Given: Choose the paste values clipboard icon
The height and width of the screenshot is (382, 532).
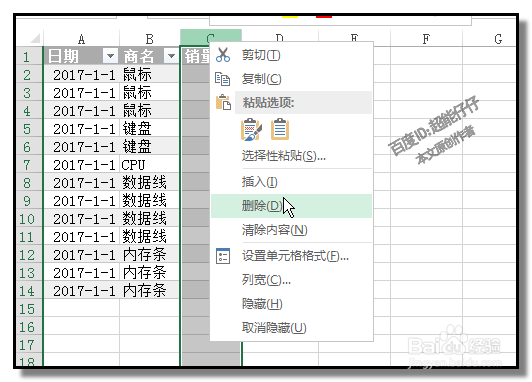Looking at the screenshot, I should coord(280,129).
